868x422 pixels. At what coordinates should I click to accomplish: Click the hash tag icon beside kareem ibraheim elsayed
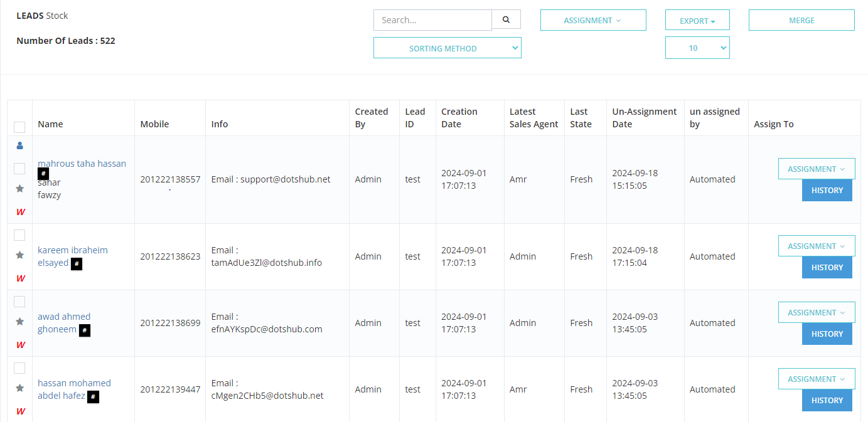click(77, 264)
